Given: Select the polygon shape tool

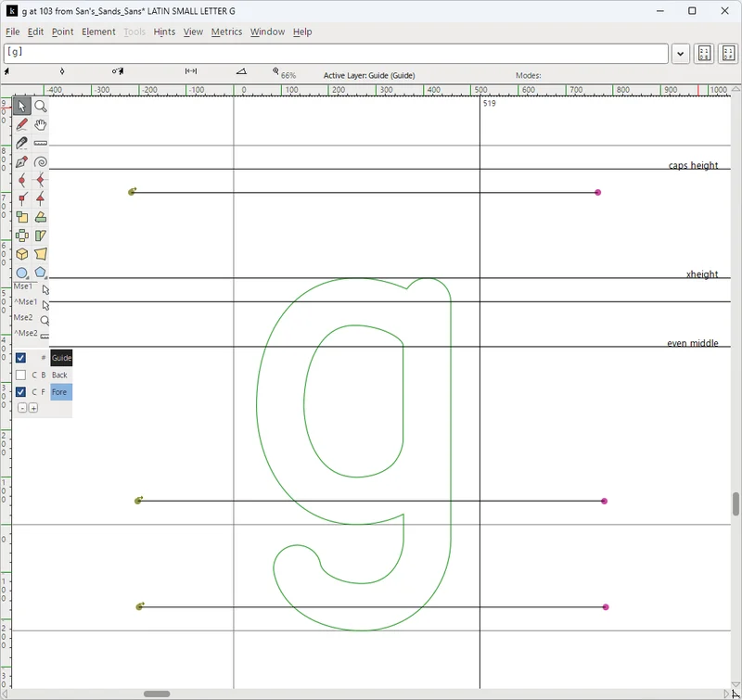Looking at the screenshot, I should [41, 273].
